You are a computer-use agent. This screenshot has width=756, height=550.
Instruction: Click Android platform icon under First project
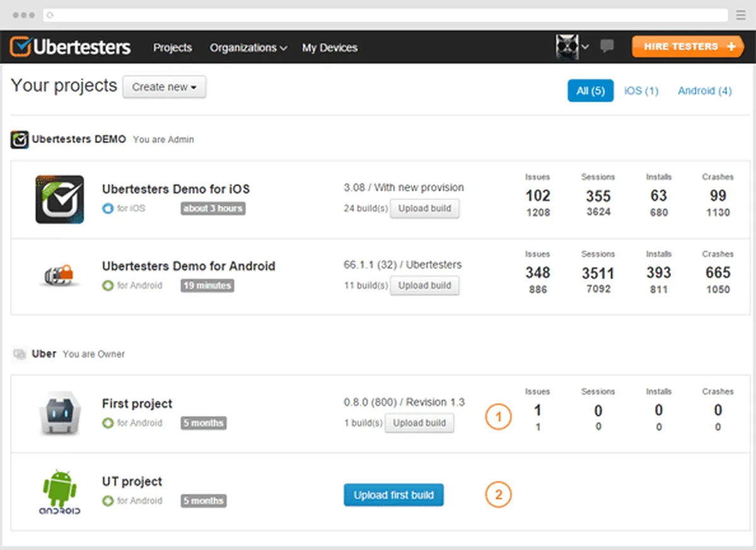[108, 423]
